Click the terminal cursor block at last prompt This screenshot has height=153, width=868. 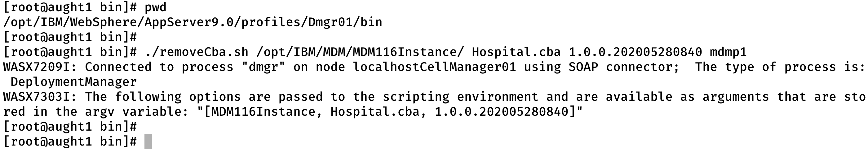[148, 141]
